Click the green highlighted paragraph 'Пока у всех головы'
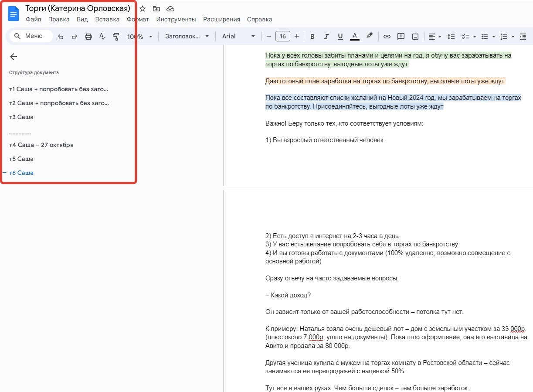The width and height of the screenshot is (533, 392). point(388,60)
